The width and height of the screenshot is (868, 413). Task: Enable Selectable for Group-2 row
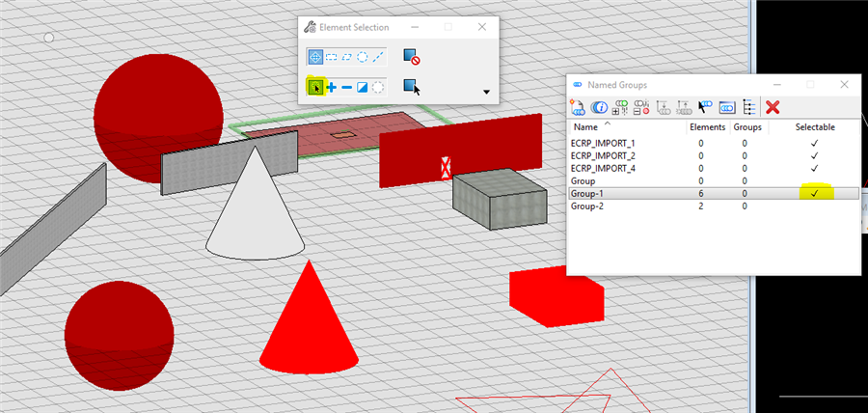click(x=814, y=206)
